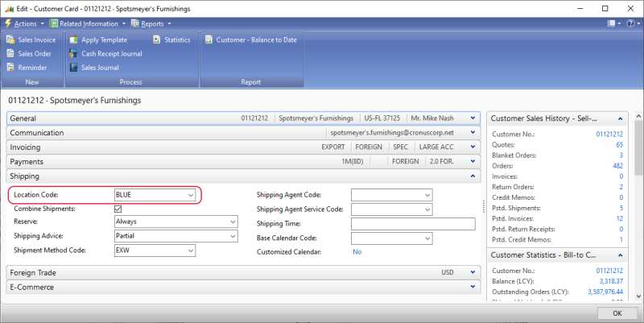Open the Shipping Advice dropdown
The image size is (644, 323).
click(233, 236)
